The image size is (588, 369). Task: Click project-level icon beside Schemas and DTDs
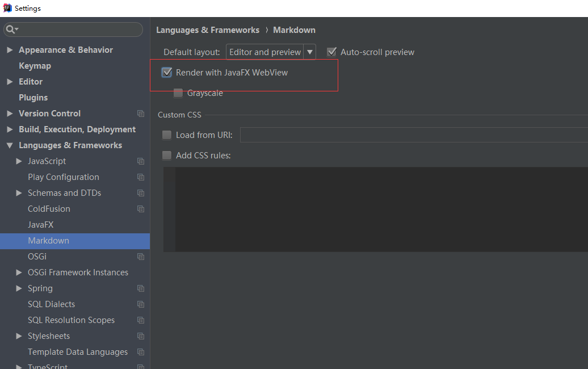(x=141, y=193)
